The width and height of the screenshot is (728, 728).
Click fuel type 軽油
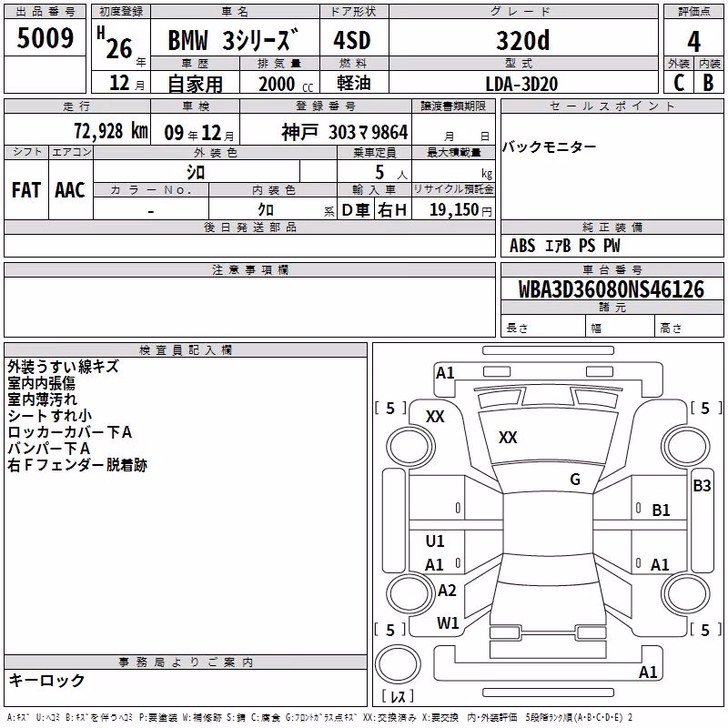coord(354,83)
